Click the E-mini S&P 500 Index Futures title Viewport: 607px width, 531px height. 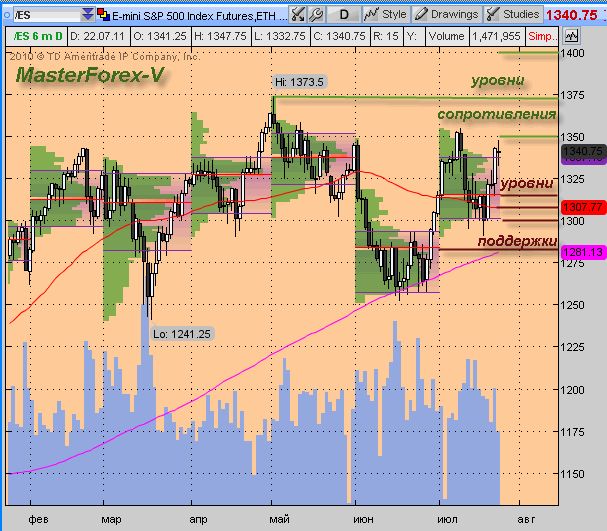199,15
